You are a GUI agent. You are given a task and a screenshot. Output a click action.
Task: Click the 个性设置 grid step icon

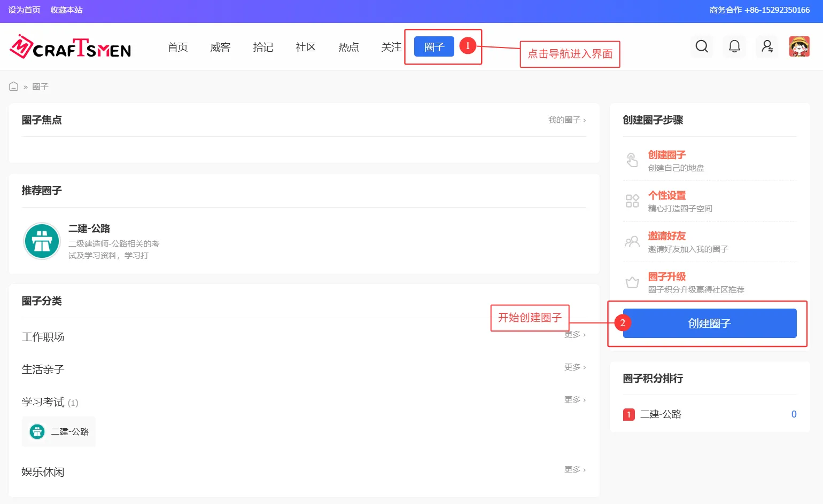coord(632,201)
